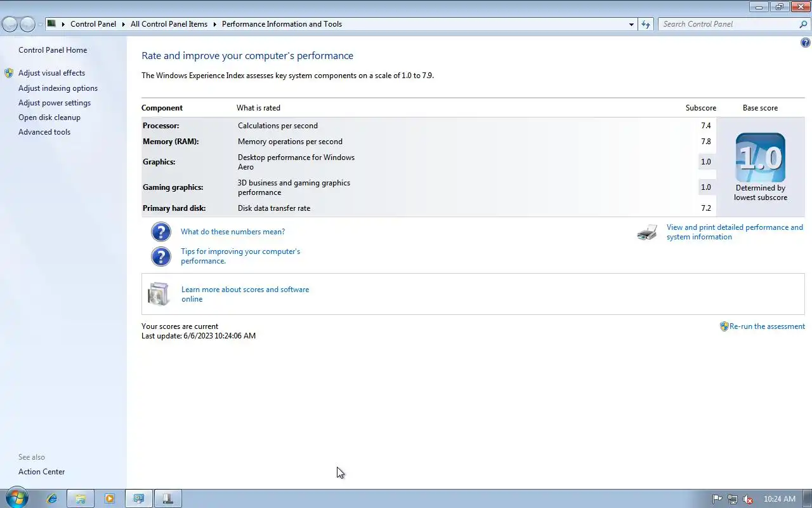Viewport: 812px width, 508px height.
Task: Click the Processor subscore 7.4
Action: pos(706,126)
